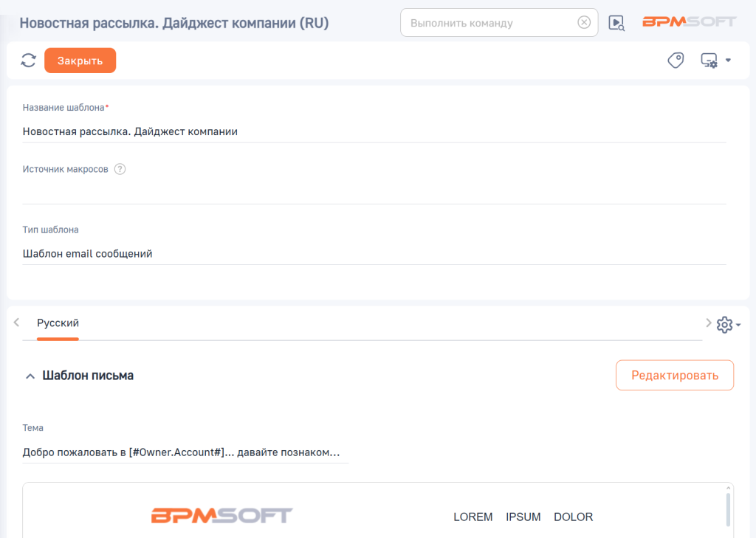This screenshot has height=538, width=756.
Task: Click the tag icon in the toolbar
Action: [x=675, y=61]
